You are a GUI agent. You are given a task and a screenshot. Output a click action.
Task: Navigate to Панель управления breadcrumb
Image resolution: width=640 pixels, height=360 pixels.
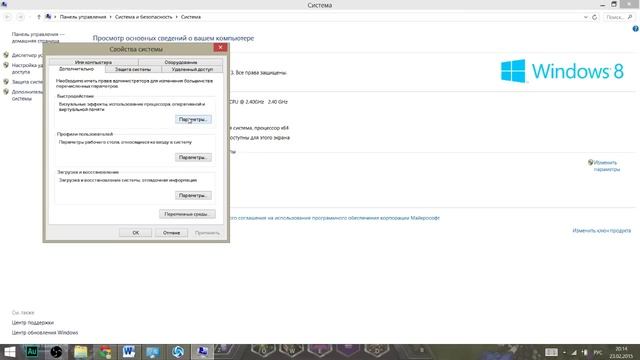83,17
